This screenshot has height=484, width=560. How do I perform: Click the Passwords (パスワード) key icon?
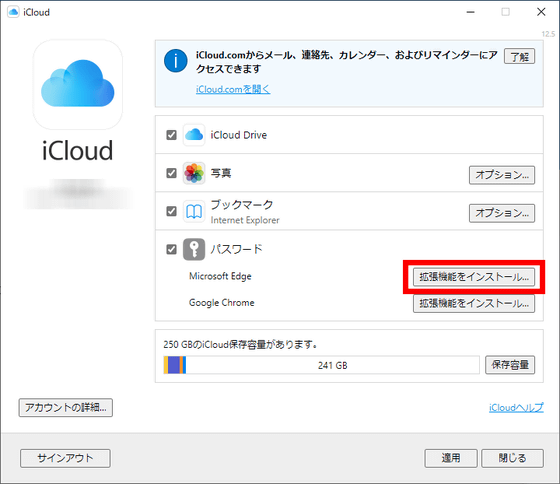[x=194, y=249]
